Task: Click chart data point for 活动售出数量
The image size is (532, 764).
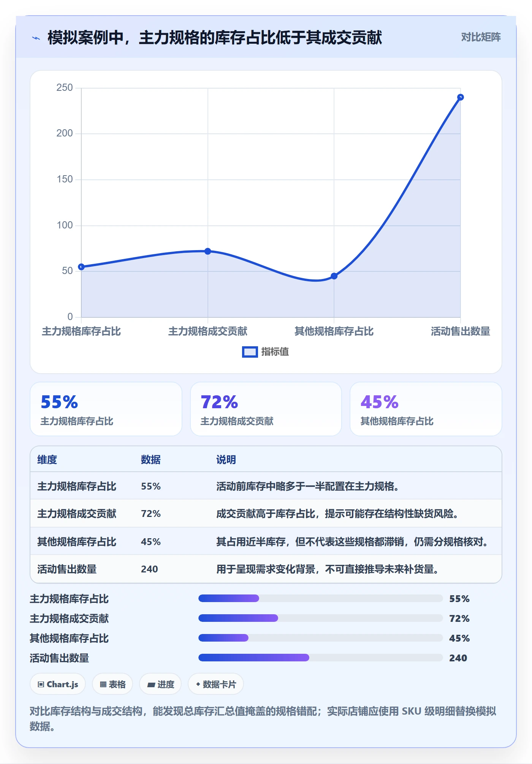Action: (460, 97)
